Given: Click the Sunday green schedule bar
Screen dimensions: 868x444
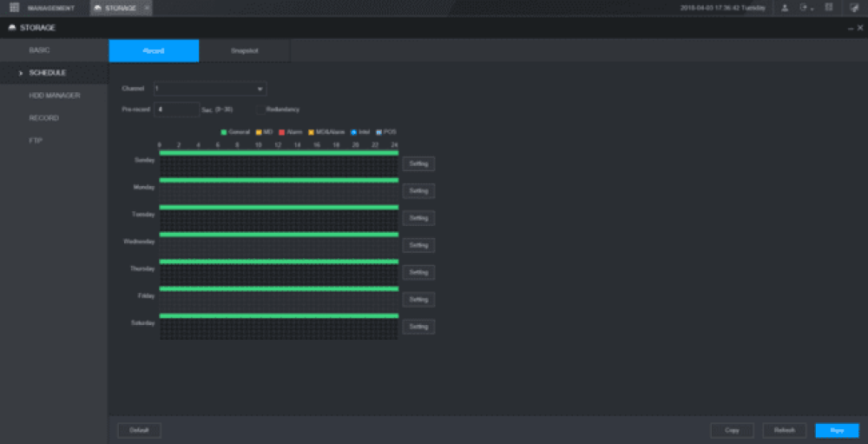Looking at the screenshot, I should (279, 153).
